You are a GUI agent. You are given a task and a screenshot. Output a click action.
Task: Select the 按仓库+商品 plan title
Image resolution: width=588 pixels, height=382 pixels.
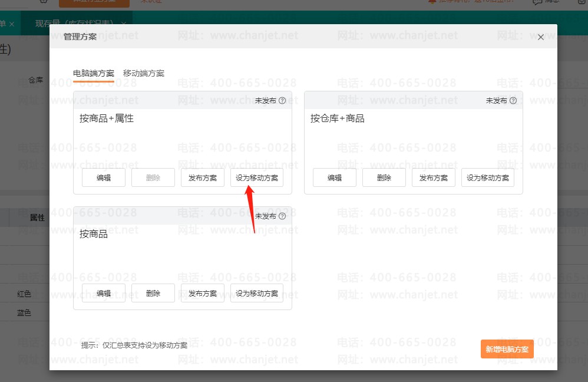[338, 118]
